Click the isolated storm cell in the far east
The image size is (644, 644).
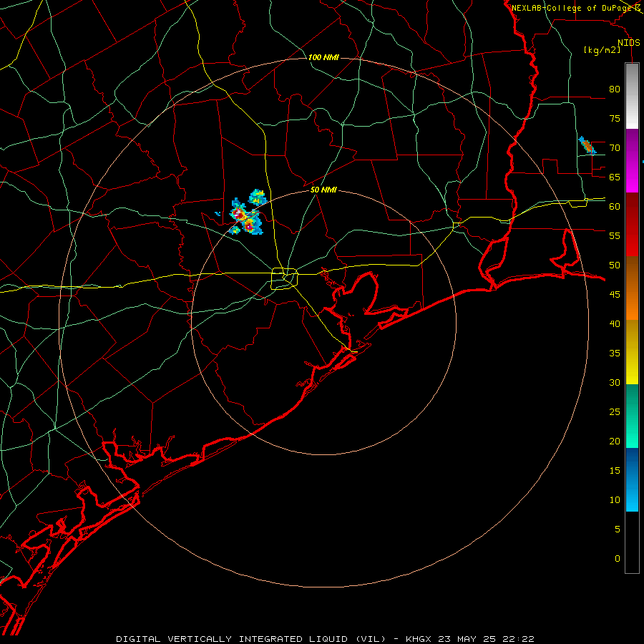(x=587, y=145)
